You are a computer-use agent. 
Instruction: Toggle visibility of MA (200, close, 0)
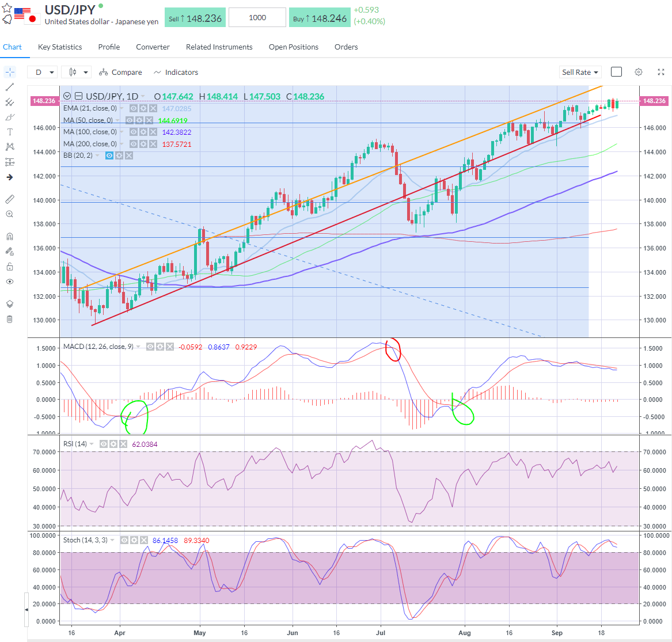(134, 144)
